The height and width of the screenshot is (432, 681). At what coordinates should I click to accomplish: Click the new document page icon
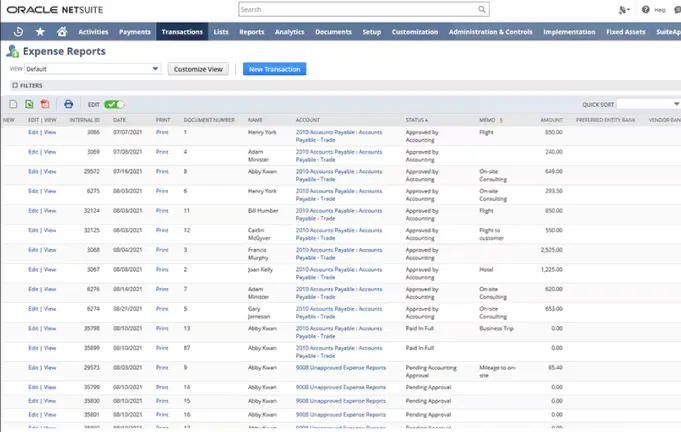(13, 104)
